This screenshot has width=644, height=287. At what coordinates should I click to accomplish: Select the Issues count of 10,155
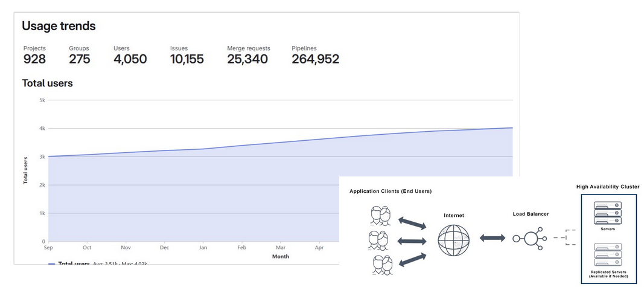pyautogui.click(x=187, y=59)
